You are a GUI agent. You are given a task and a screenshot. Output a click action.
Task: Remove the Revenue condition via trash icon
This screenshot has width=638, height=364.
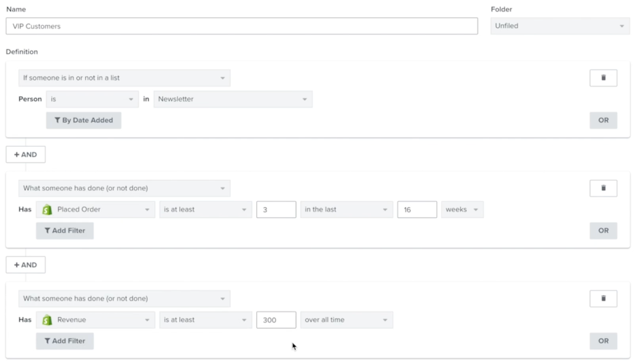pyautogui.click(x=603, y=299)
